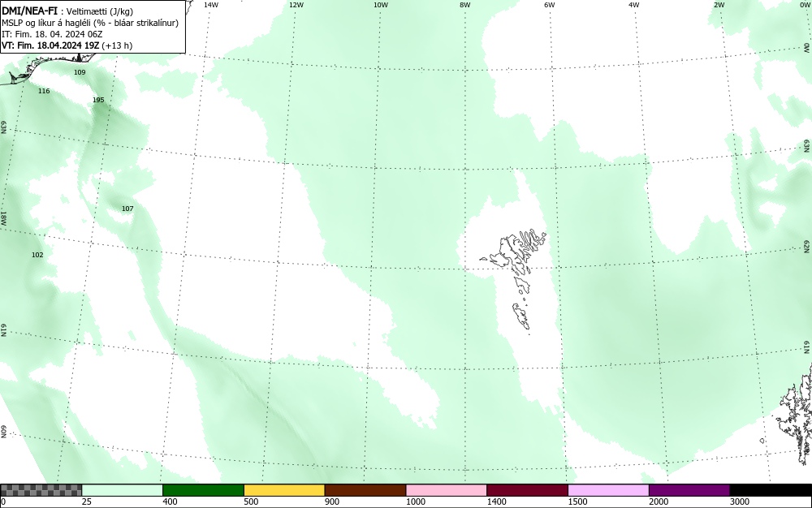Click the gray checkered 0–25 legend swatch
The image size is (812, 508).
pos(41,490)
